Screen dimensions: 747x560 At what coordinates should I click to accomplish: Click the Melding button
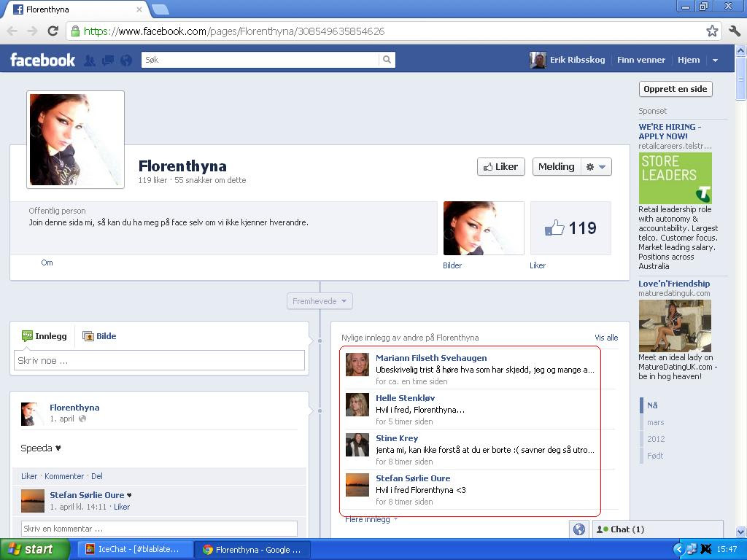coord(557,167)
